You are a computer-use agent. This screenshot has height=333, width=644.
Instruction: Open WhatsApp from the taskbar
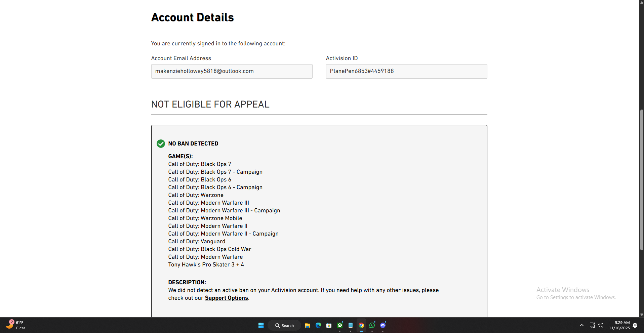pos(372,325)
